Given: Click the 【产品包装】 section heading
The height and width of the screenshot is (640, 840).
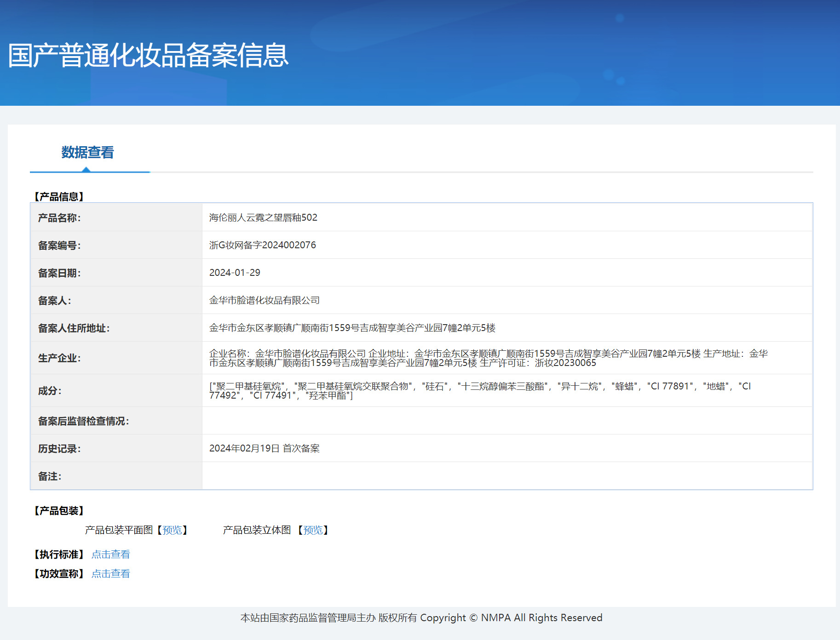Looking at the screenshot, I should (59, 511).
